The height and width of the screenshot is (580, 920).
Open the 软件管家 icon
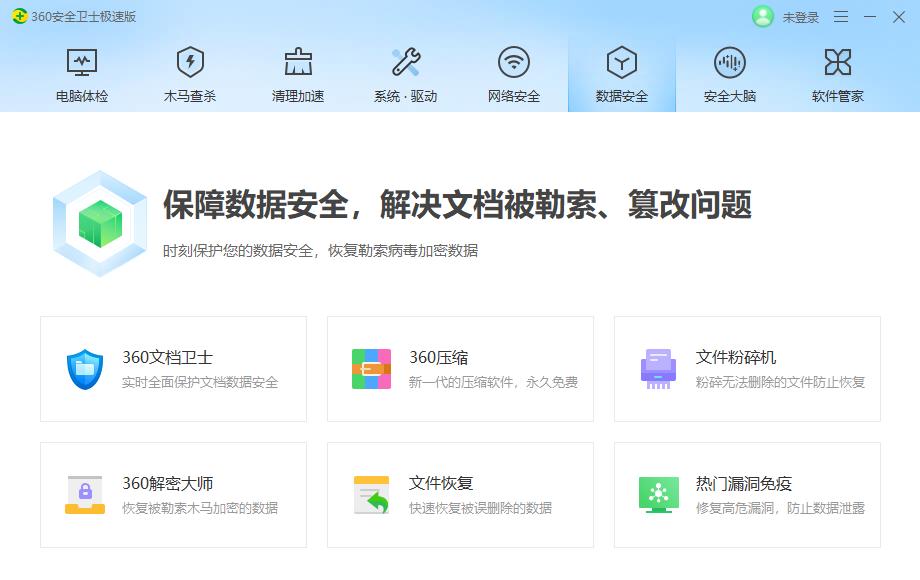[836, 62]
